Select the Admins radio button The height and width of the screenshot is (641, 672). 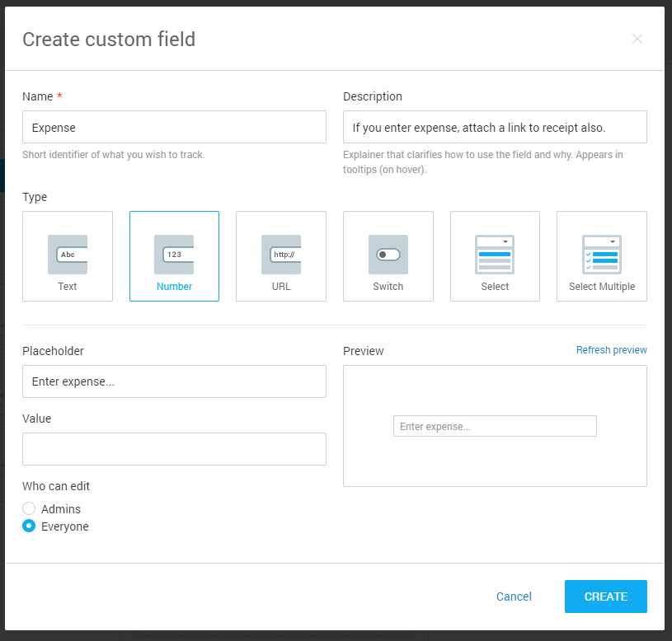[29, 508]
